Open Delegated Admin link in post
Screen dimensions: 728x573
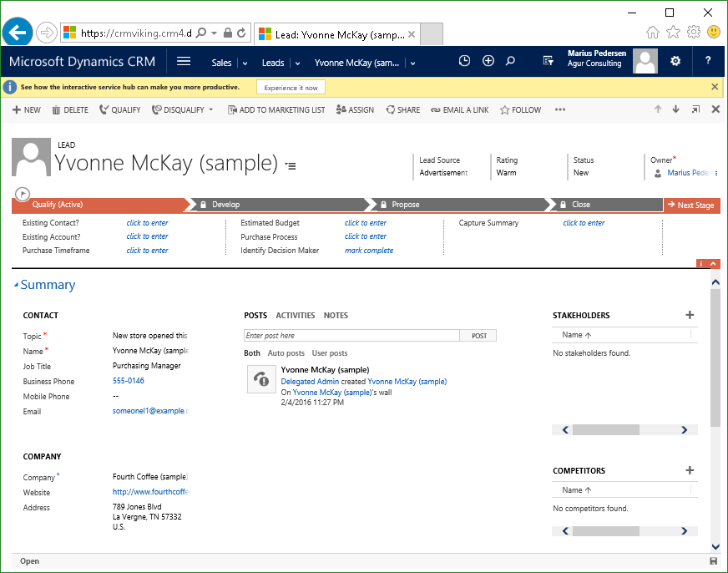point(310,381)
